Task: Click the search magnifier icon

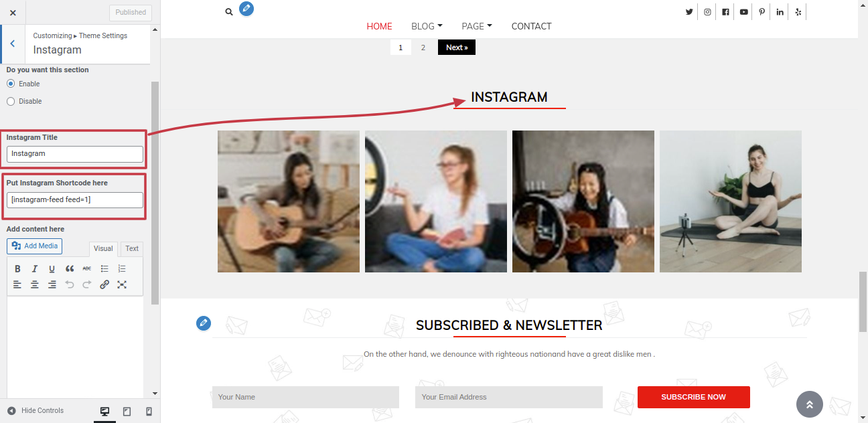Action: [229, 11]
